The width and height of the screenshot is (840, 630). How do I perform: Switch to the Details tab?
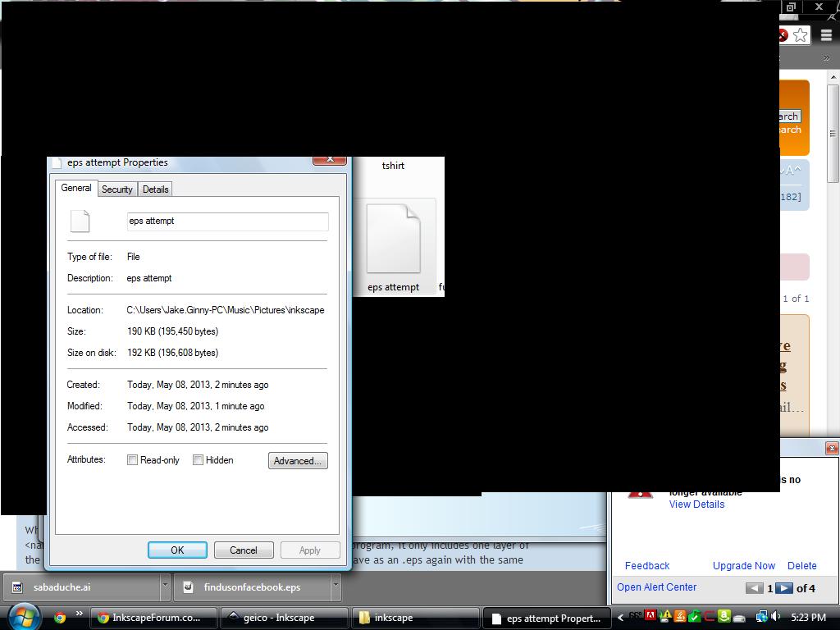point(155,189)
